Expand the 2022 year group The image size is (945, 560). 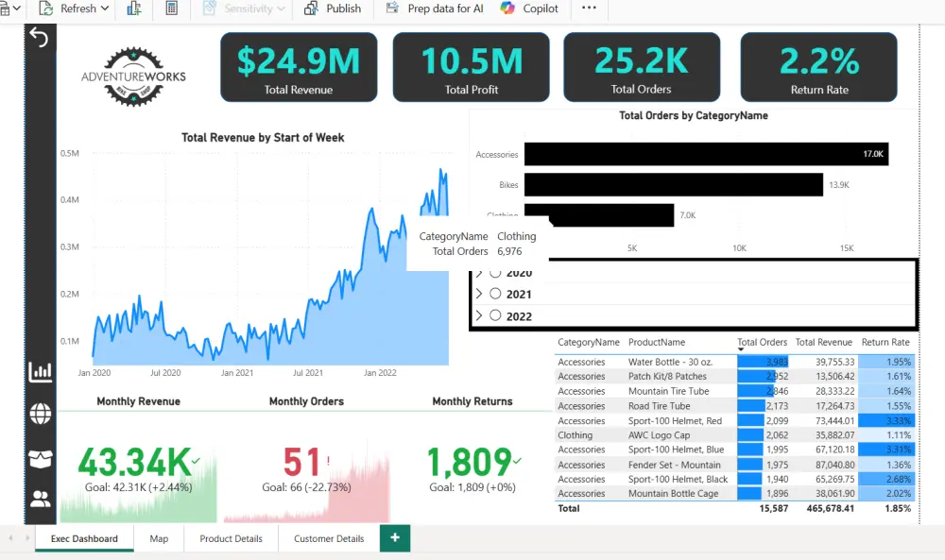[x=480, y=316]
